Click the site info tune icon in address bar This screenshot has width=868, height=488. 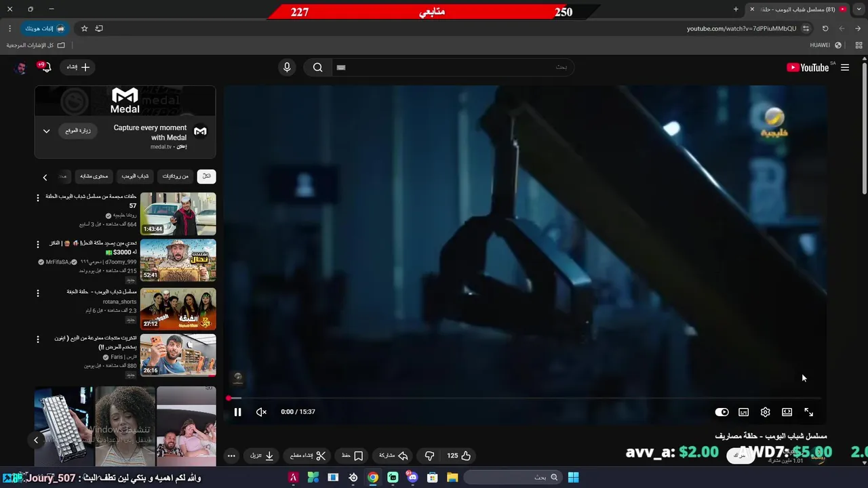coord(806,28)
